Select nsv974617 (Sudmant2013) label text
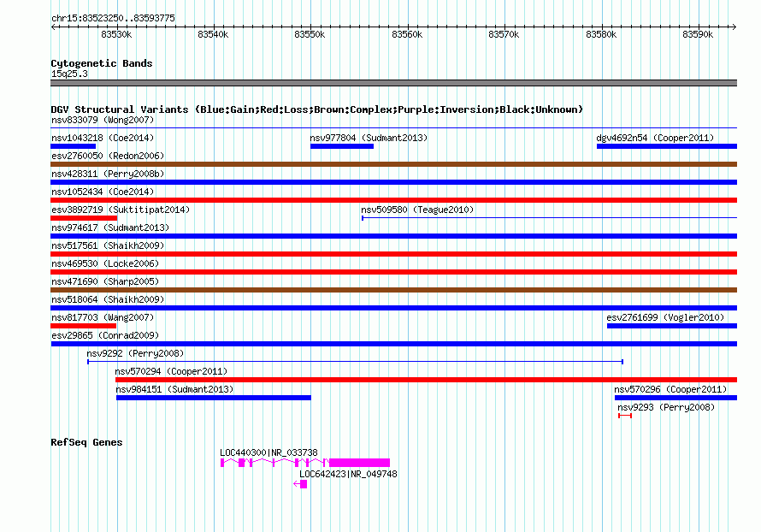 pyautogui.click(x=110, y=228)
